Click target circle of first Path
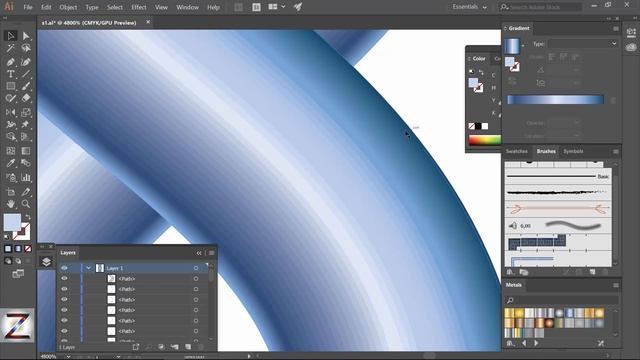Image resolution: width=640 pixels, height=360 pixels. click(196, 278)
